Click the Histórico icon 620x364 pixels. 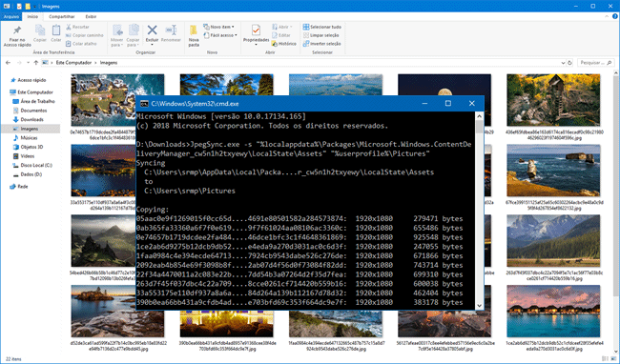coord(275,44)
